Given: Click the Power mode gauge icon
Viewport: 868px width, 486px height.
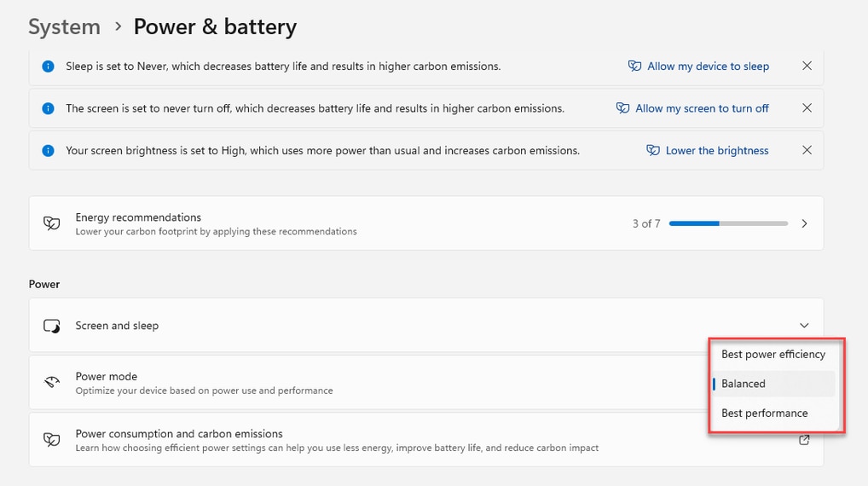Looking at the screenshot, I should [51, 383].
